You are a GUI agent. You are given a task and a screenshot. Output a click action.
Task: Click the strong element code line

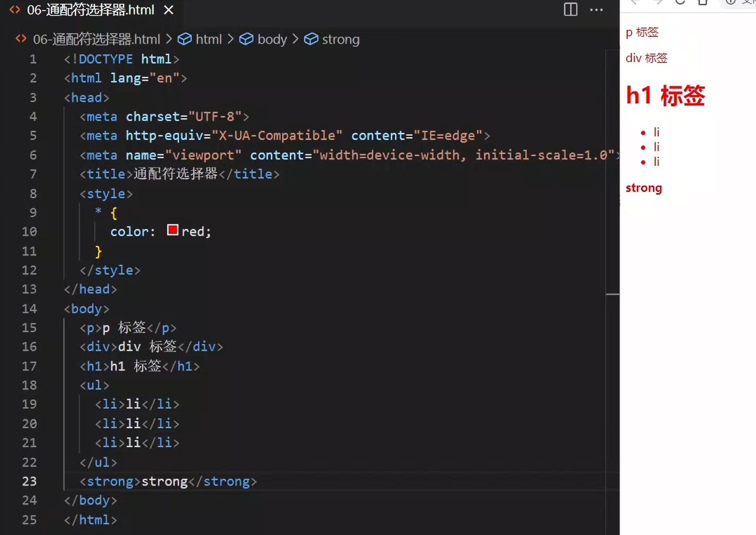point(168,482)
